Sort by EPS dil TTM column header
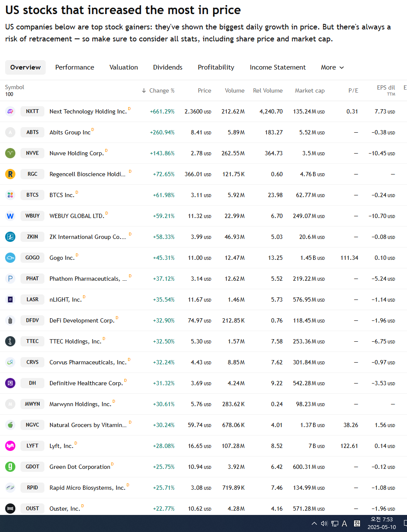 386,90
